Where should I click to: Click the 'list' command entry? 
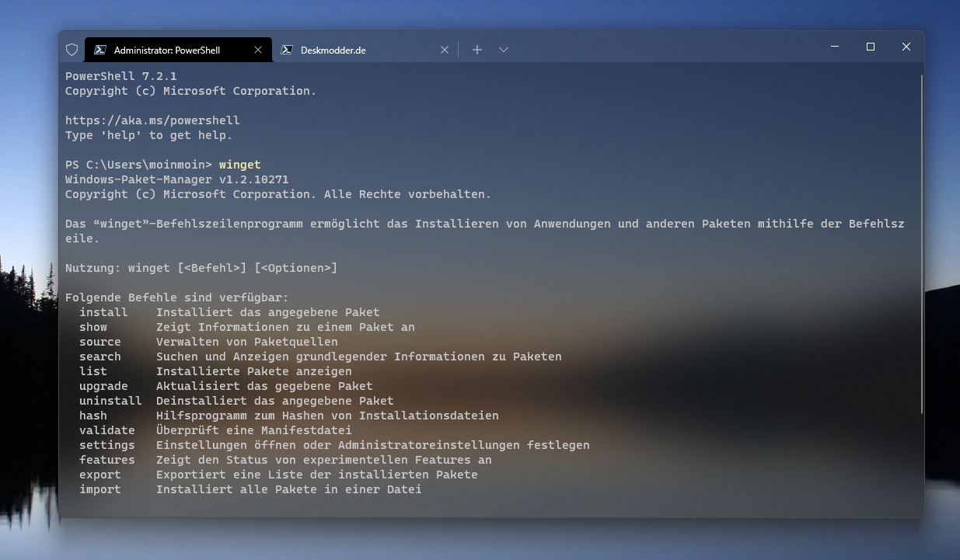click(x=93, y=372)
